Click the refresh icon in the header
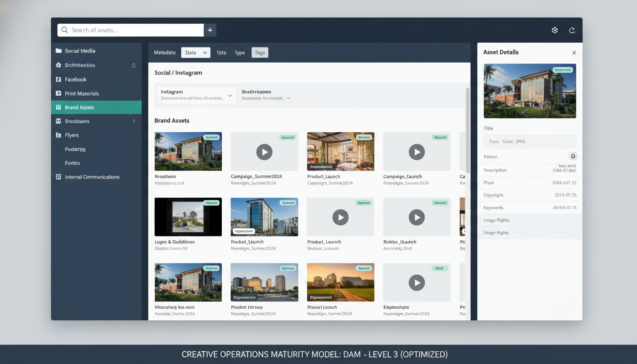Viewport: 637px width, 364px height. click(x=572, y=30)
